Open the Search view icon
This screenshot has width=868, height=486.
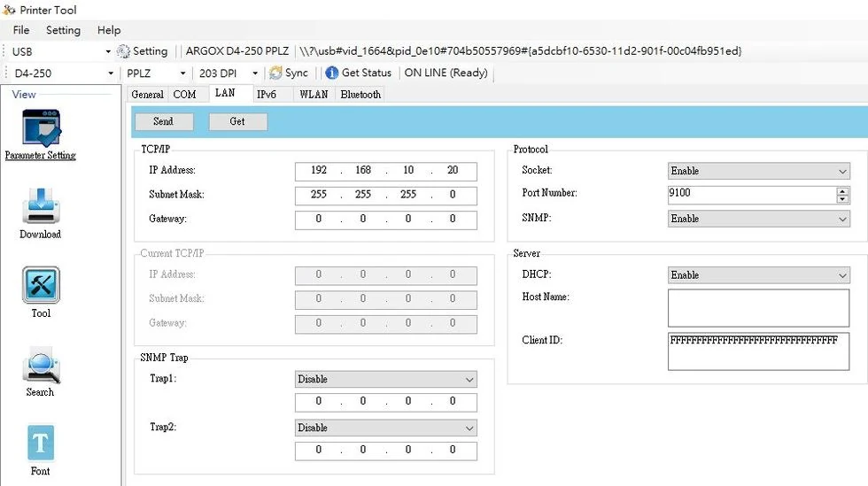41,366
